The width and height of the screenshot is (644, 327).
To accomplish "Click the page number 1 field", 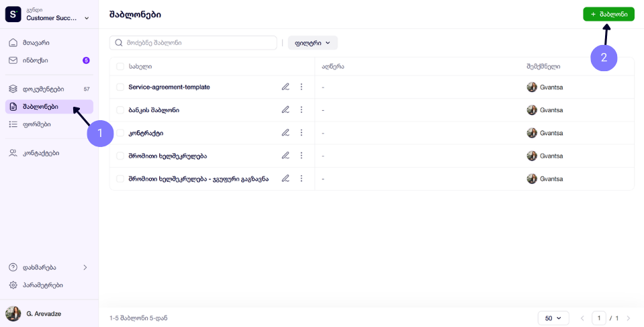I will [x=599, y=318].
